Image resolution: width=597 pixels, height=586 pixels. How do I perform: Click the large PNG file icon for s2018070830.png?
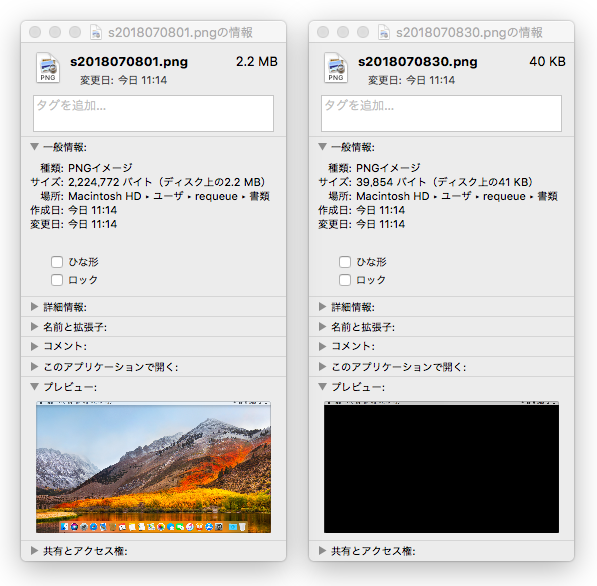[x=336, y=67]
